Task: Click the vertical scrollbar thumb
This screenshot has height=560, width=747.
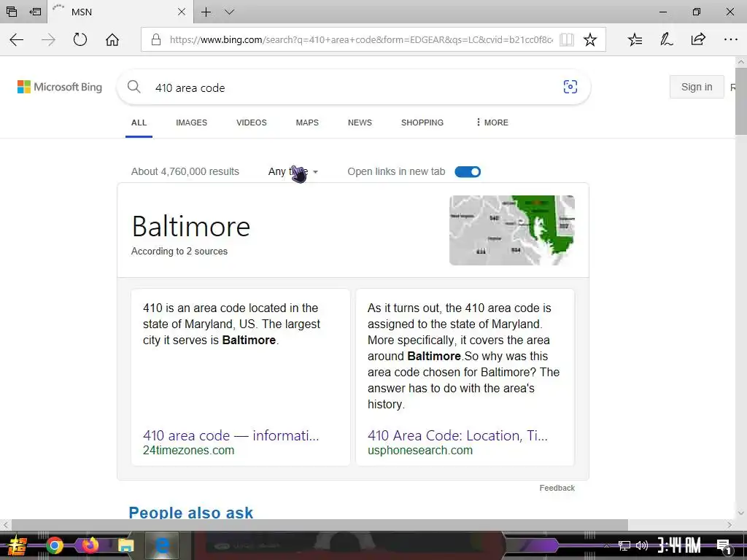Action: tap(741, 101)
